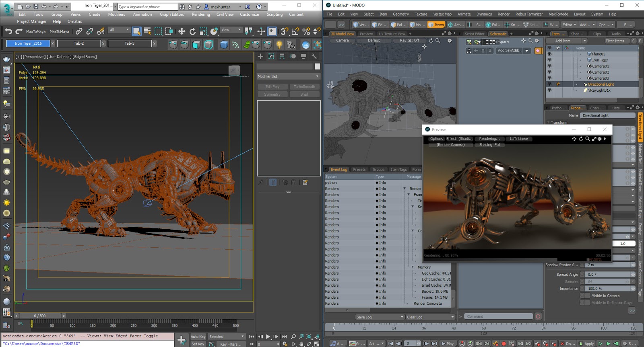Hide the Iron Tiger item with eye icon
Viewport: 644px width, 347px height.
coord(549,60)
